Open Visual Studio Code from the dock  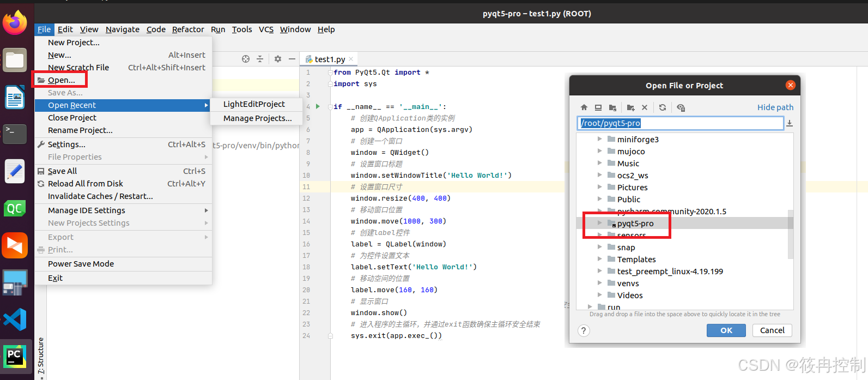tap(15, 319)
